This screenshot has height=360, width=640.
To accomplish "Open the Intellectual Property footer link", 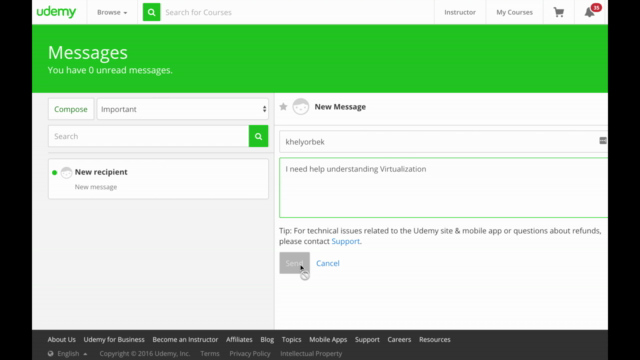I will (311, 353).
